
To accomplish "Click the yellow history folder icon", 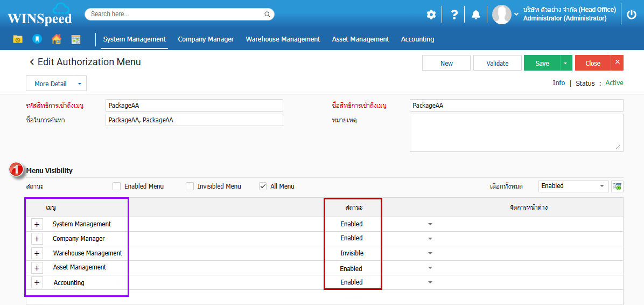I will (18, 39).
